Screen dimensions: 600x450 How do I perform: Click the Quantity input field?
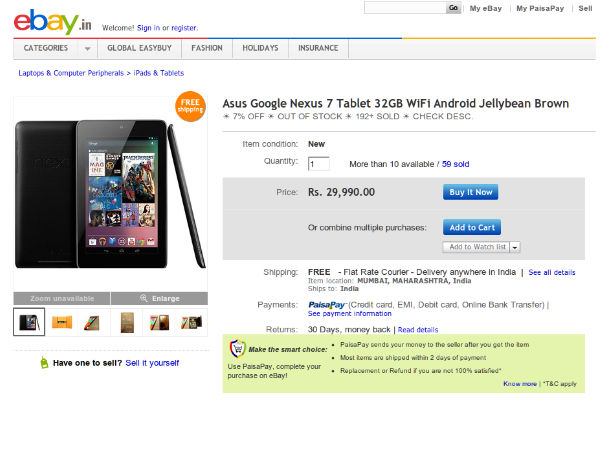319,163
